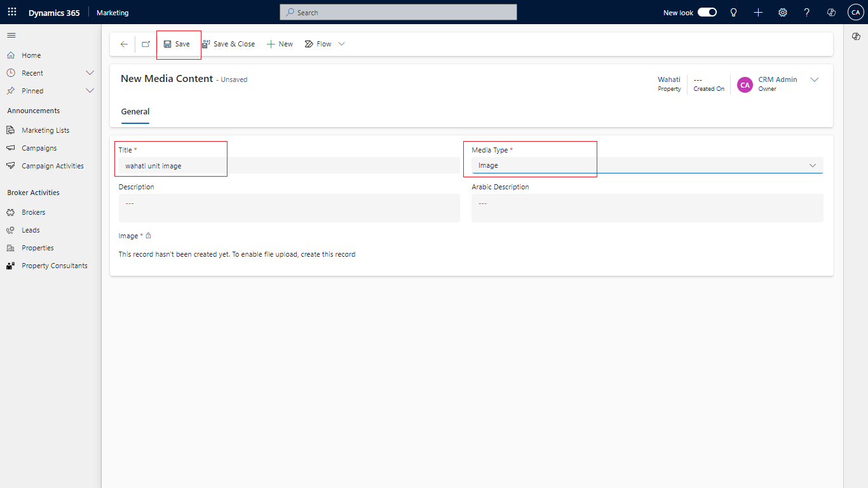The image size is (868, 488).
Task: Click the Description text area
Action: (289, 208)
